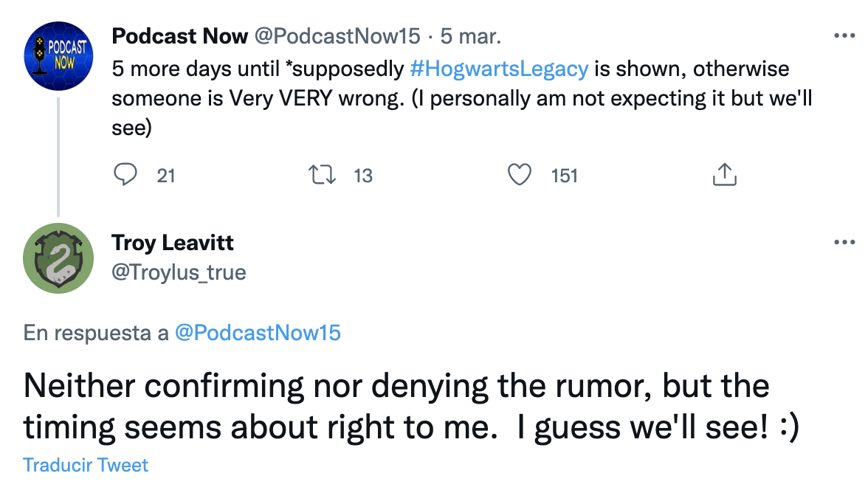Like the Podcast Now tweet
Image resolution: width=868 pixels, height=490 pixels.
(520, 175)
